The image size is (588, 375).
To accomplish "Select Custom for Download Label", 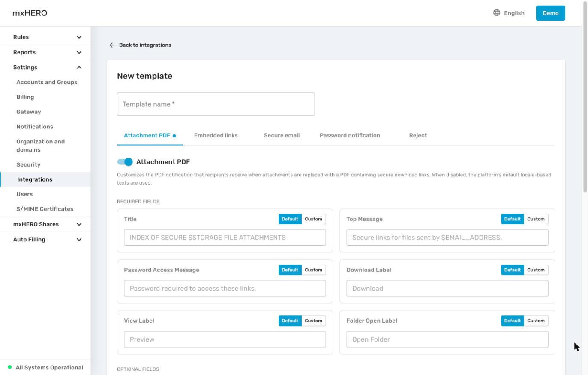I will coord(536,270).
